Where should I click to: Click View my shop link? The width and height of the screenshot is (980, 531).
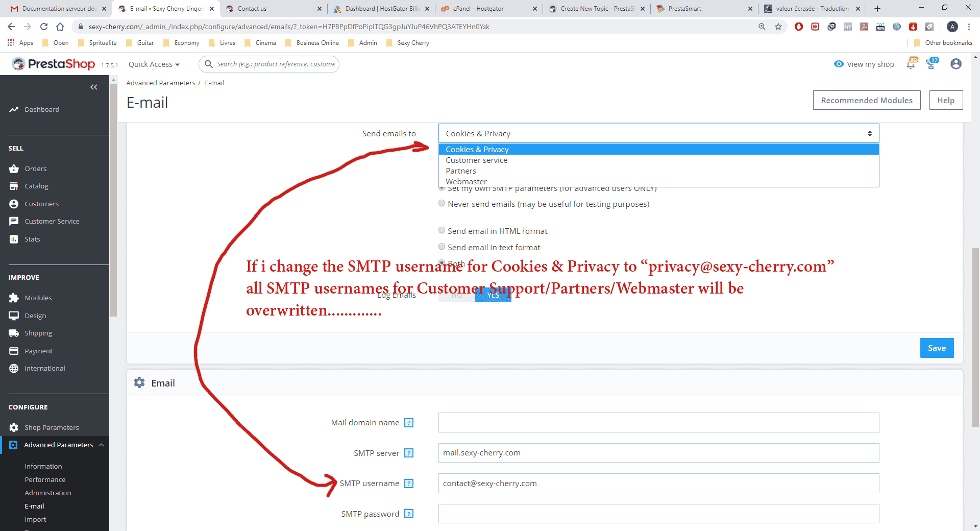tap(864, 64)
